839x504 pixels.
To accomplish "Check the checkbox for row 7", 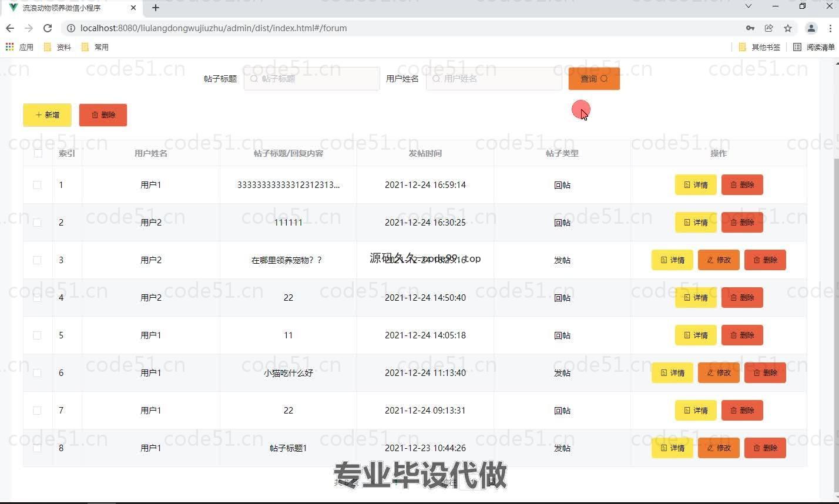I will click(37, 411).
